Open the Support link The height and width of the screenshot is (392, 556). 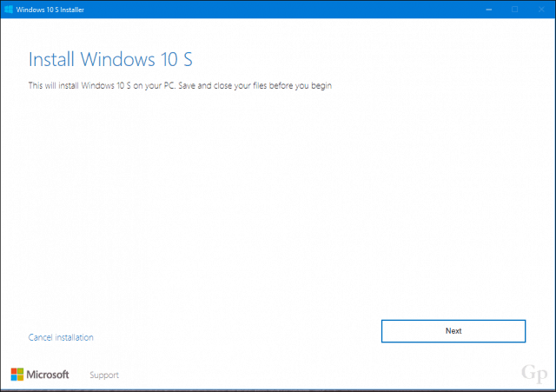104,375
